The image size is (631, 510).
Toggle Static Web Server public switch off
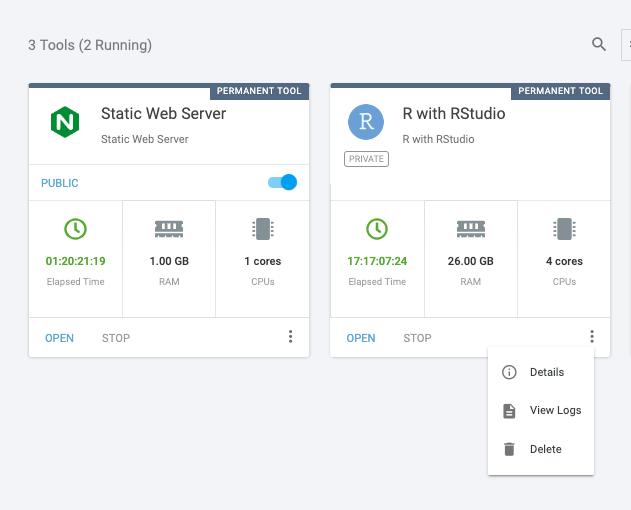[283, 182]
